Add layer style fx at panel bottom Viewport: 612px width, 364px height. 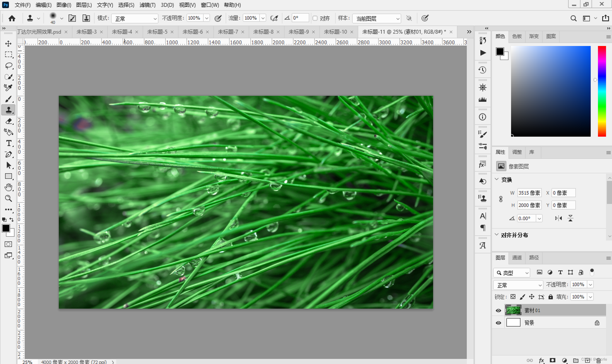[541, 360]
